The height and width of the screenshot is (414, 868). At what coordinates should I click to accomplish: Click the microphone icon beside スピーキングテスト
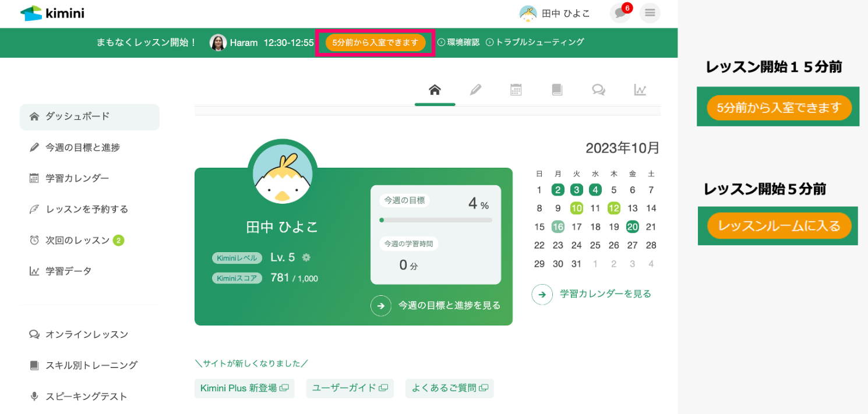coord(34,396)
